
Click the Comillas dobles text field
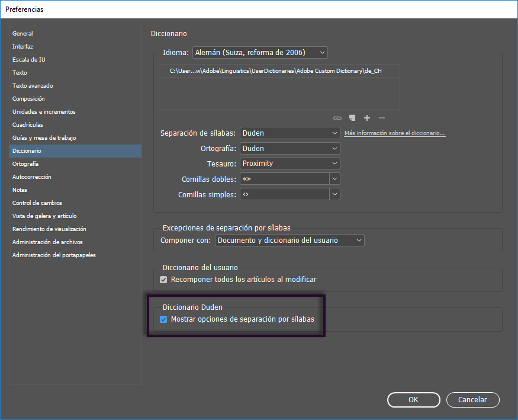285,179
